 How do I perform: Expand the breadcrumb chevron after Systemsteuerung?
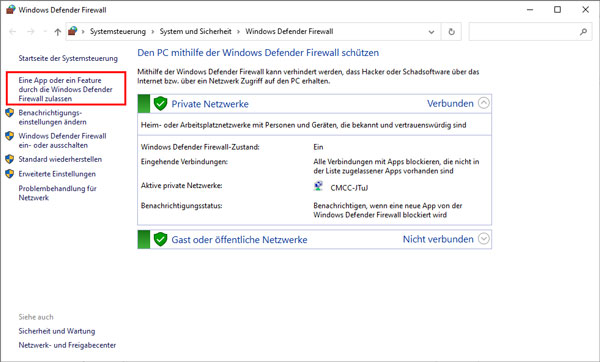(153, 32)
